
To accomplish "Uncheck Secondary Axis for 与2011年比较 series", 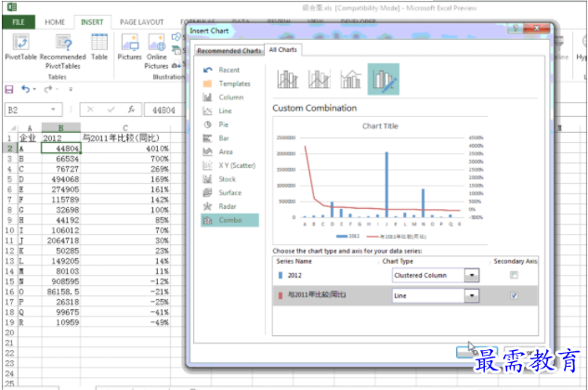I will tap(514, 295).
